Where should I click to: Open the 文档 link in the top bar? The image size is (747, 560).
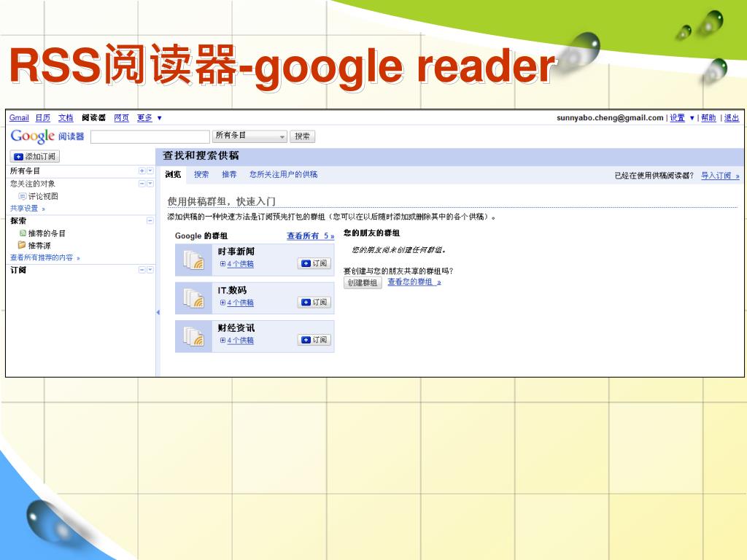[66, 117]
